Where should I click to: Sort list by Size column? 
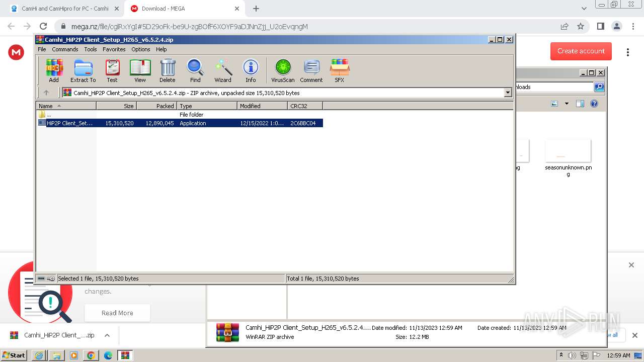(x=116, y=106)
